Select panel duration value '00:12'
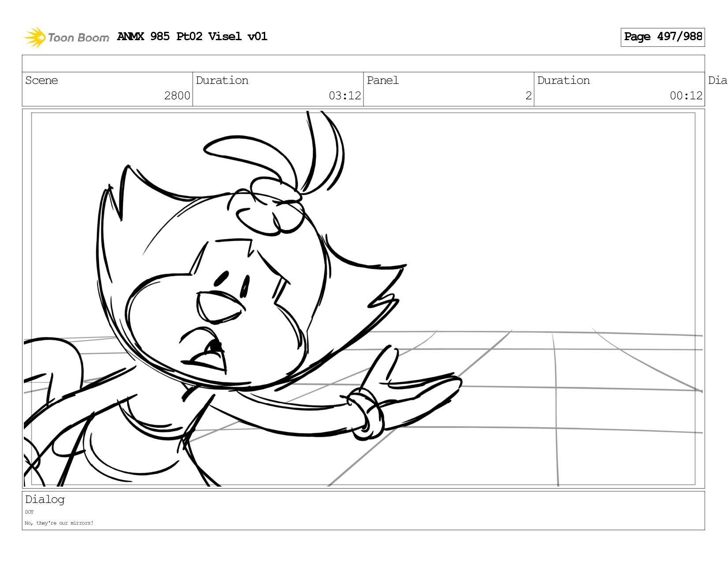Viewport: 728px width, 563px height. tap(686, 96)
